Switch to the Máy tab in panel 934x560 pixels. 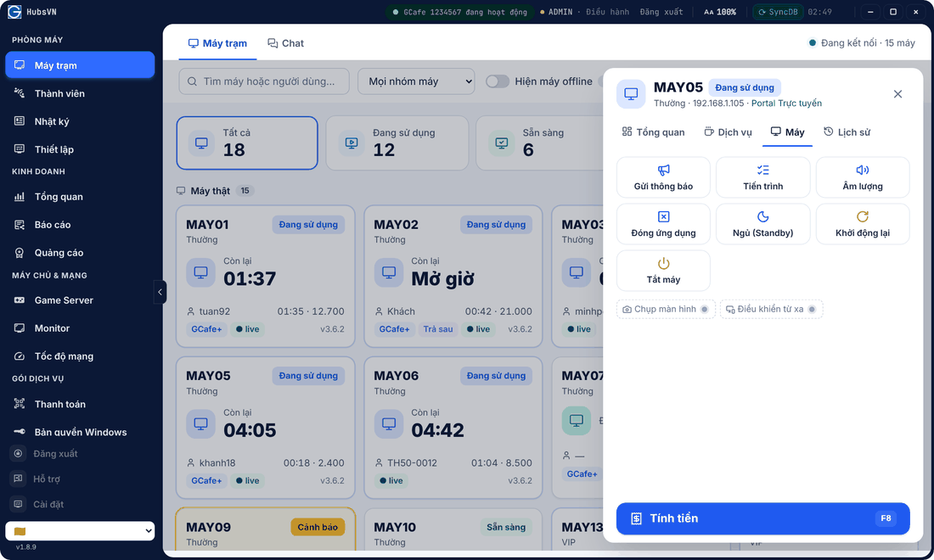pyautogui.click(x=787, y=132)
